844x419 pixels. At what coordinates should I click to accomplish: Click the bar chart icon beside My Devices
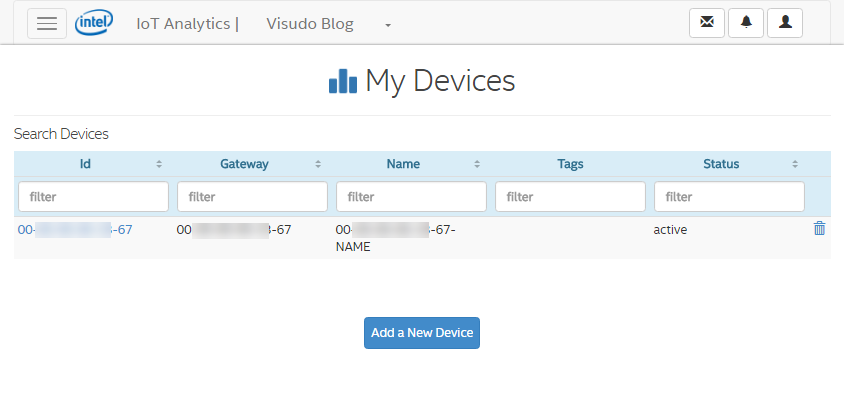[343, 81]
